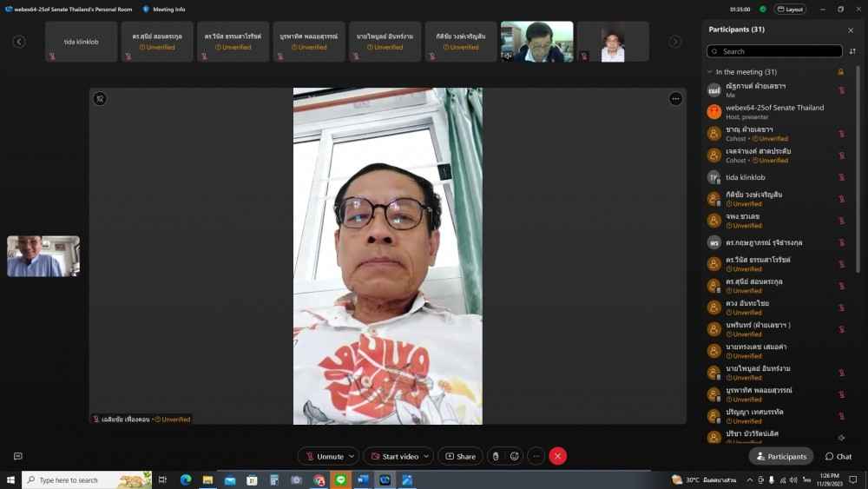Unmute the microphone
The image size is (868, 489).
tap(324, 456)
